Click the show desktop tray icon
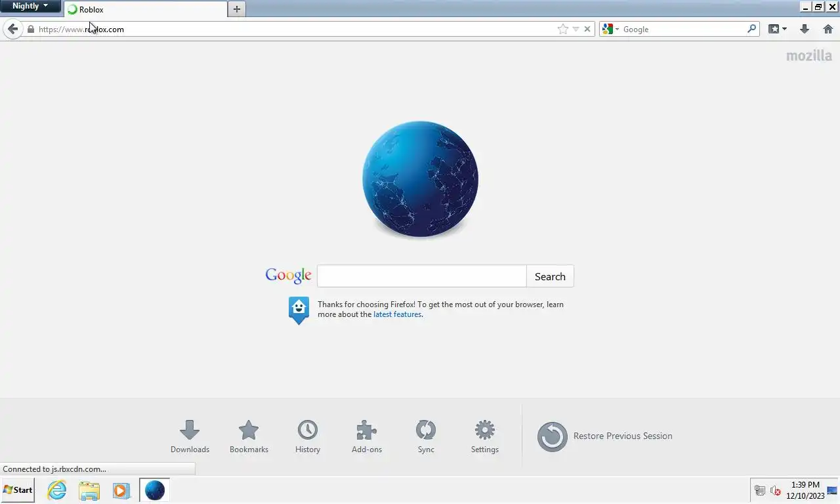 point(832,491)
